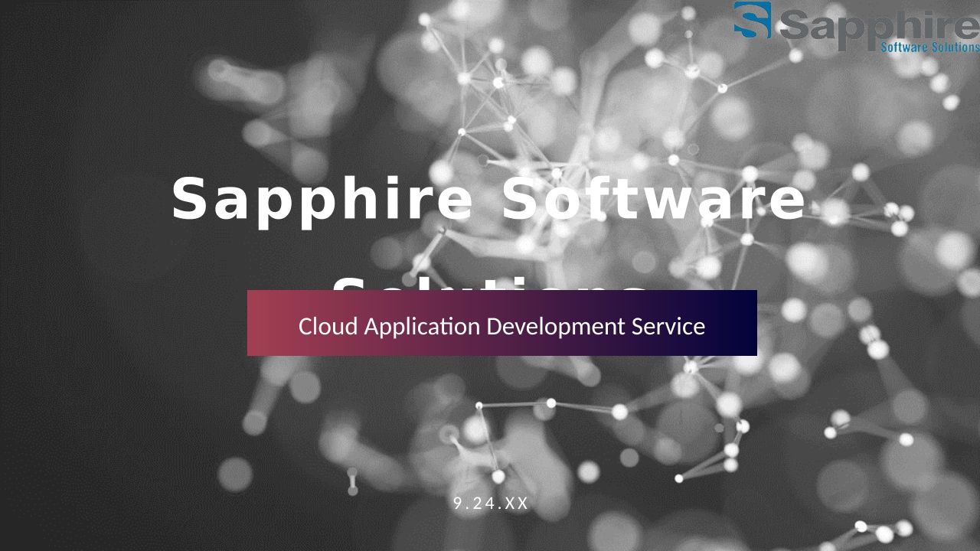Click the small vertical two-dot node at bottom left
The width and height of the screenshot is (980, 551).
click(352, 482)
